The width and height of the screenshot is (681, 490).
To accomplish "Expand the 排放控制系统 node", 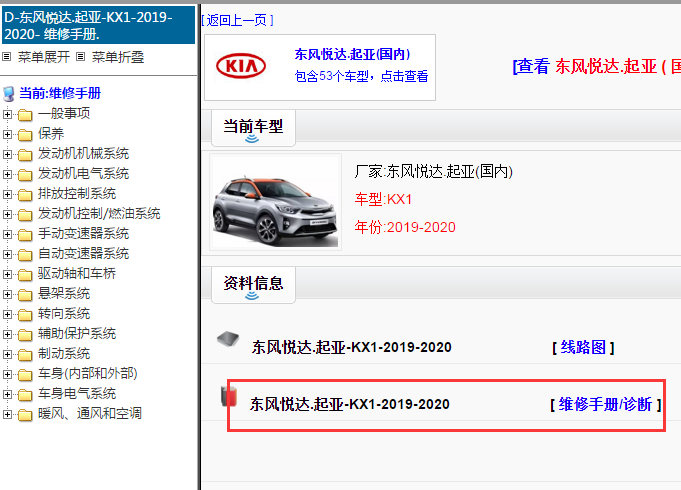I will click(x=7, y=194).
